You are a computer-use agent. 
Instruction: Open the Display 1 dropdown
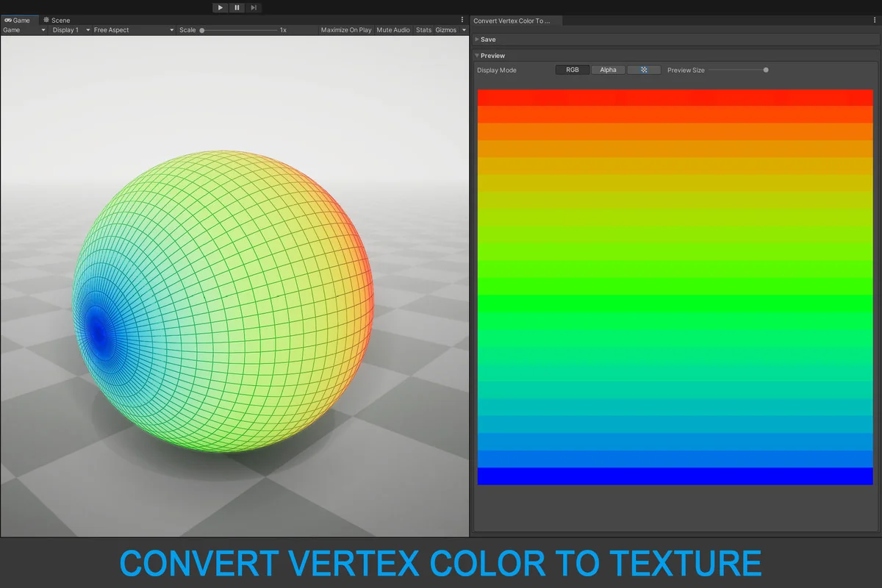point(66,30)
